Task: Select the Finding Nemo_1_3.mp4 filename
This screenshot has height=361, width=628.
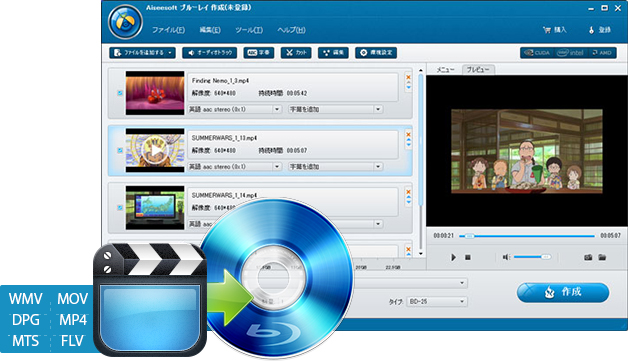Action: tap(220, 81)
